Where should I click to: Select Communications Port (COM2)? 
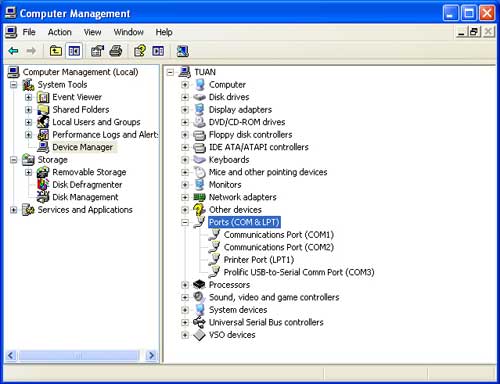[x=279, y=247]
